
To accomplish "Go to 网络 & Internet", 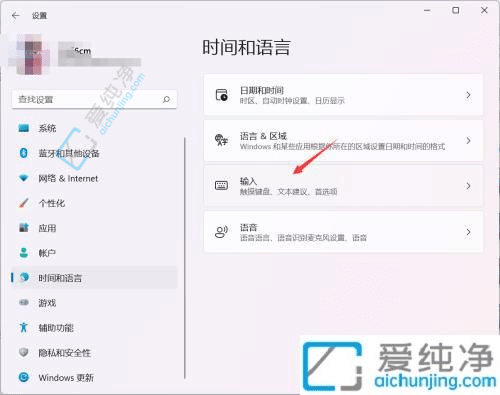I will [94, 178].
